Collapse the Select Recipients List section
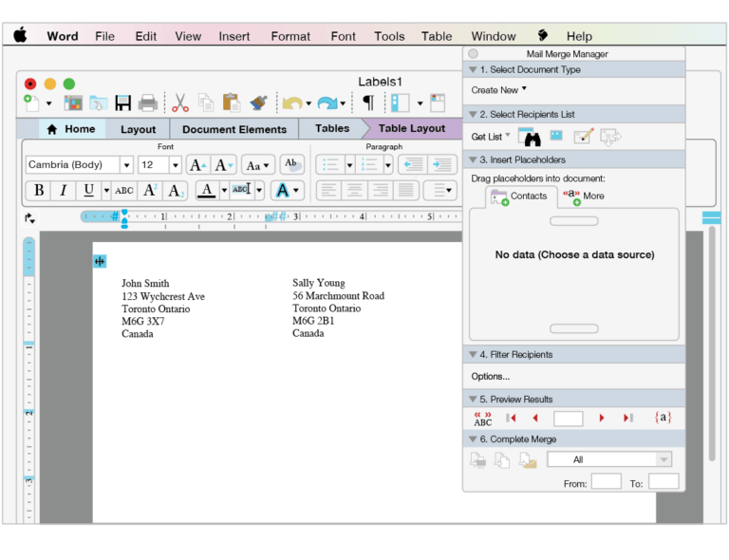729x560 pixels. (473, 114)
